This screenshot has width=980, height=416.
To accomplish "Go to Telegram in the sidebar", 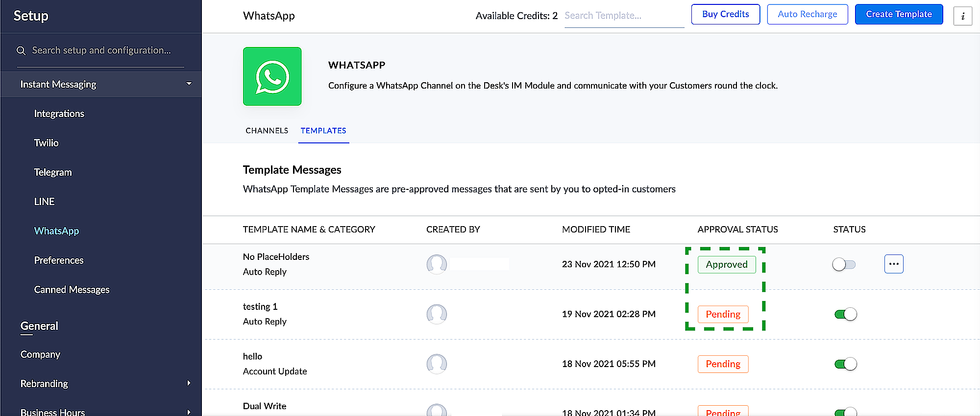I will tap(53, 172).
